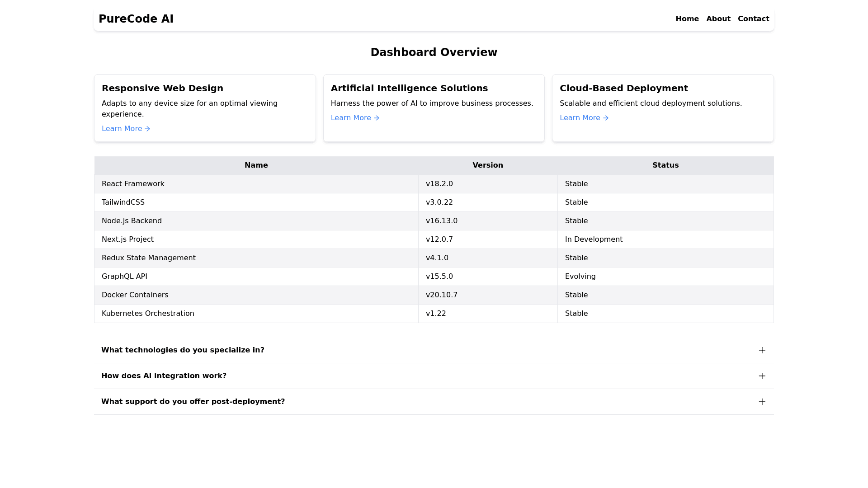Open the Home navigation item
This screenshot has width=868, height=488.
pyautogui.click(x=687, y=19)
